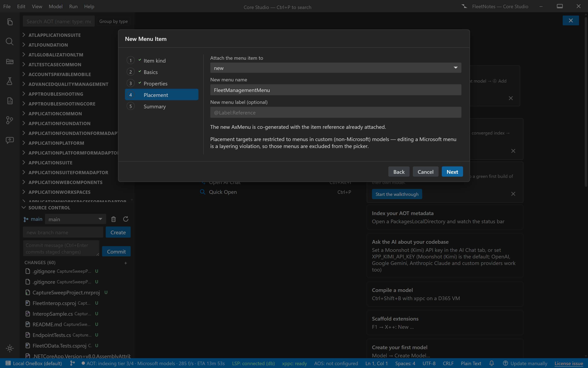Open the main branch dropdown

coord(76,219)
